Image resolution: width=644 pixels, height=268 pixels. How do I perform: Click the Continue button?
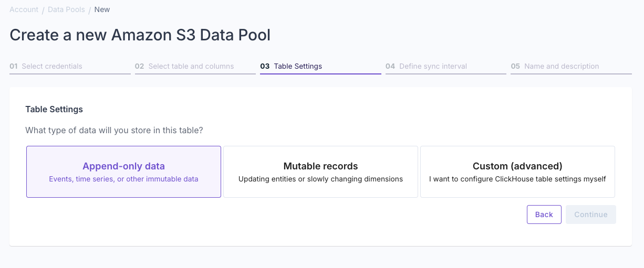pyautogui.click(x=591, y=215)
